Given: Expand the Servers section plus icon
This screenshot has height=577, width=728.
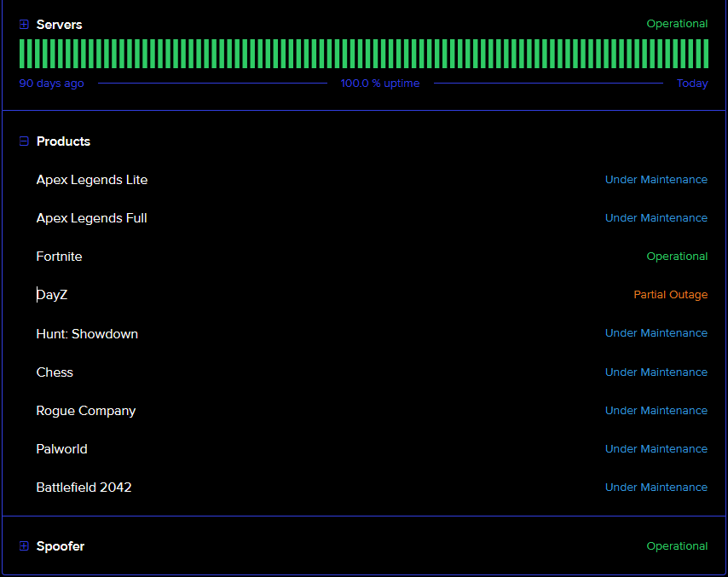Looking at the screenshot, I should tap(24, 24).
